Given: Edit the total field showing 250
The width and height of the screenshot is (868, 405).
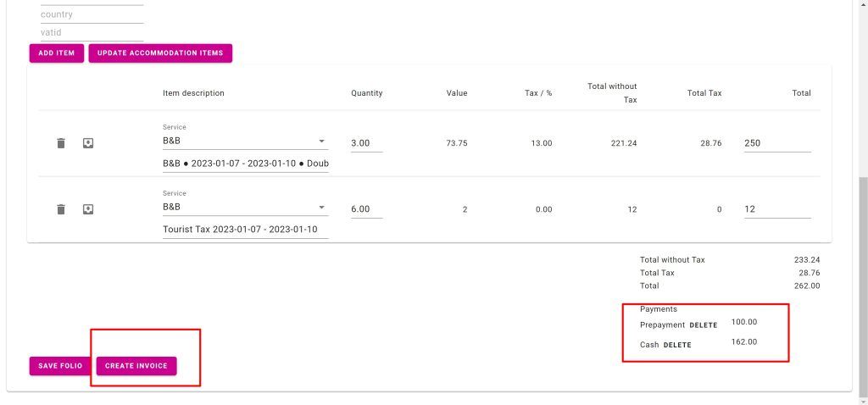Looking at the screenshot, I should (x=776, y=143).
